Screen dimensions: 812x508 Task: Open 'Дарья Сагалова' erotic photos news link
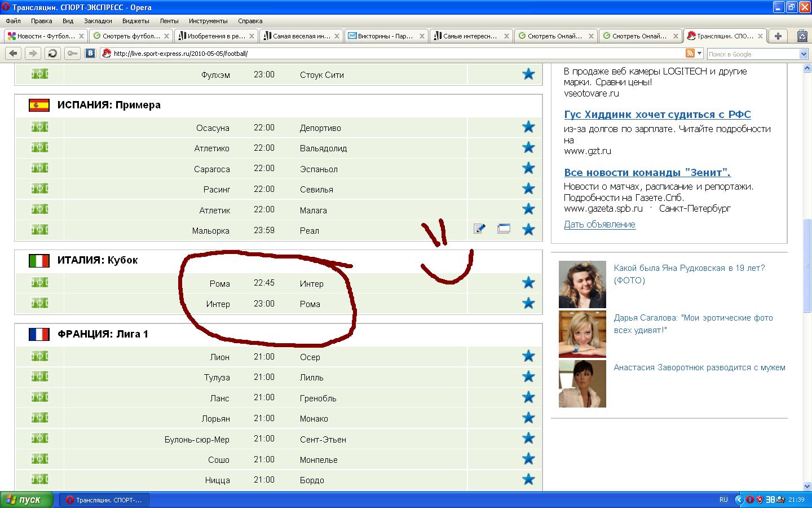click(693, 323)
